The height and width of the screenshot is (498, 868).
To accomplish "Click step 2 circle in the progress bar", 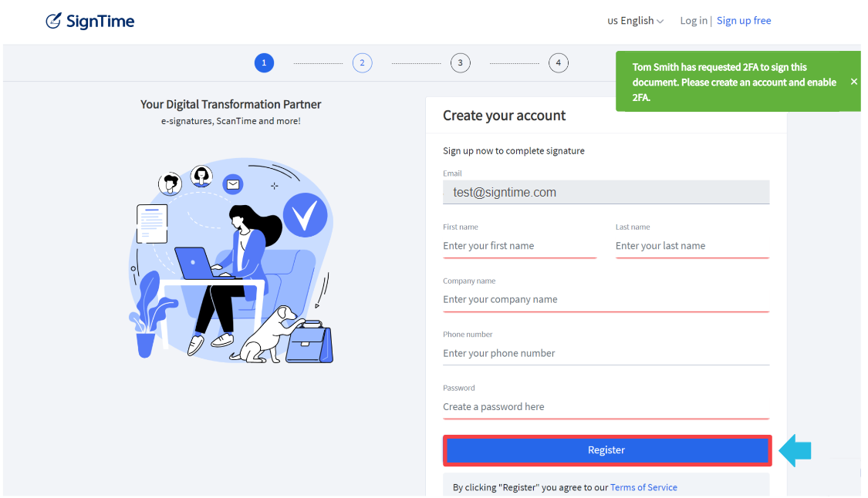I will pos(362,62).
